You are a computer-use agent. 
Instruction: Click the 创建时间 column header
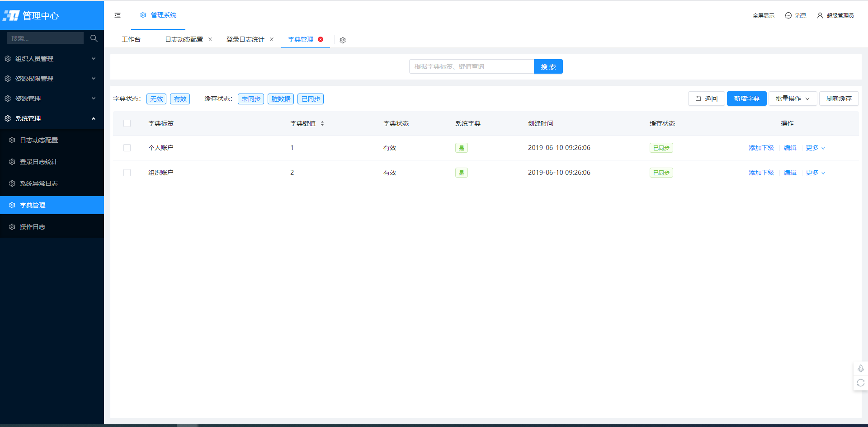(x=541, y=123)
